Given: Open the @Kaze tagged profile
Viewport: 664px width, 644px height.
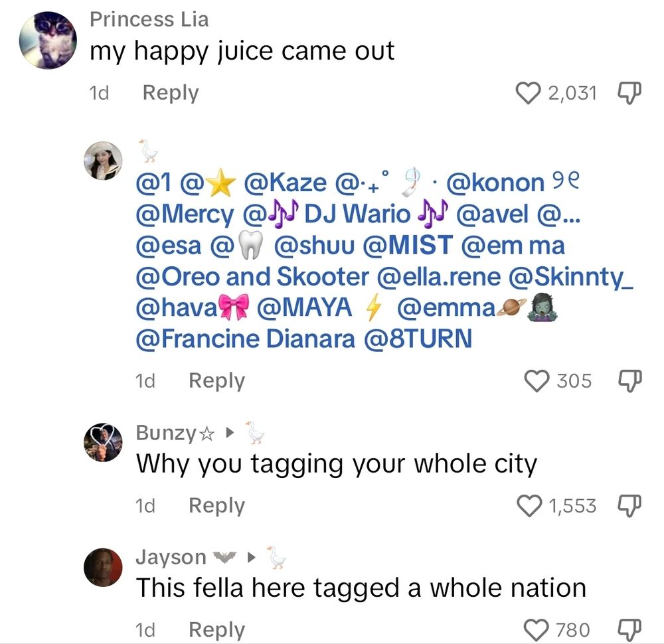Looking at the screenshot, I should click(285, 183).
